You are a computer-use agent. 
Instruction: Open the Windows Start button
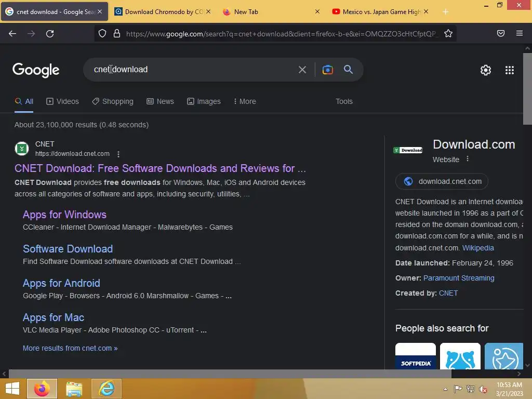[x=12, y=389]
